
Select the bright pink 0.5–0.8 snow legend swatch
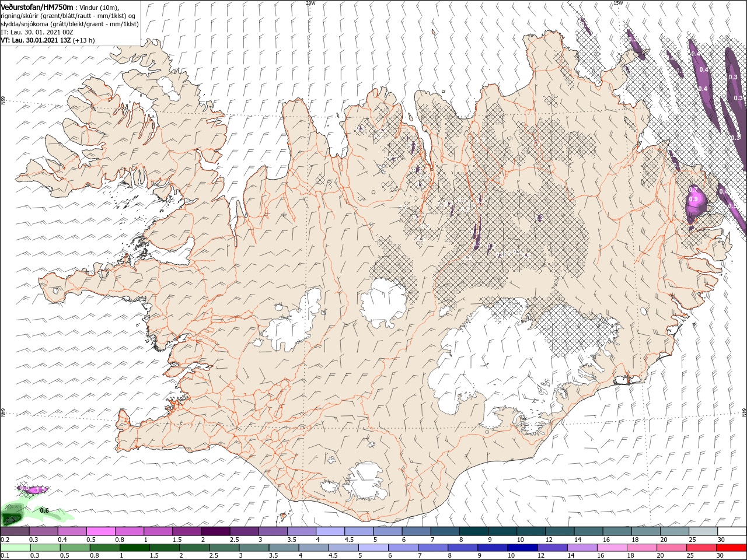point(101,531)
